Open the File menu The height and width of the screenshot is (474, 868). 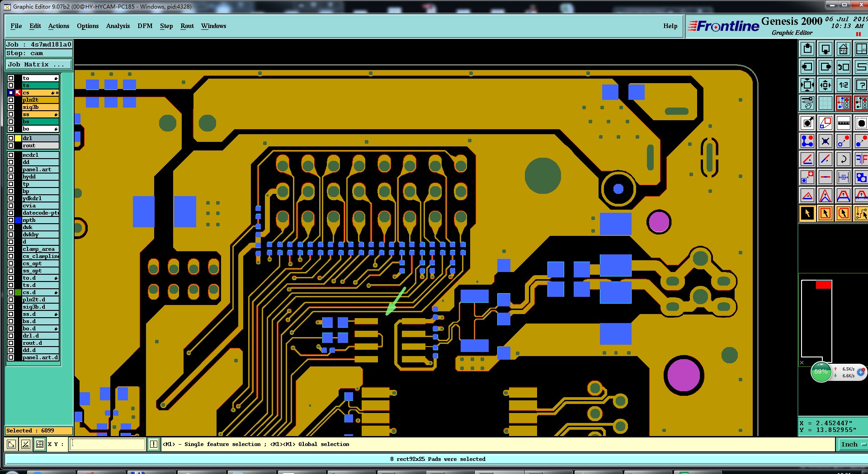16,26
